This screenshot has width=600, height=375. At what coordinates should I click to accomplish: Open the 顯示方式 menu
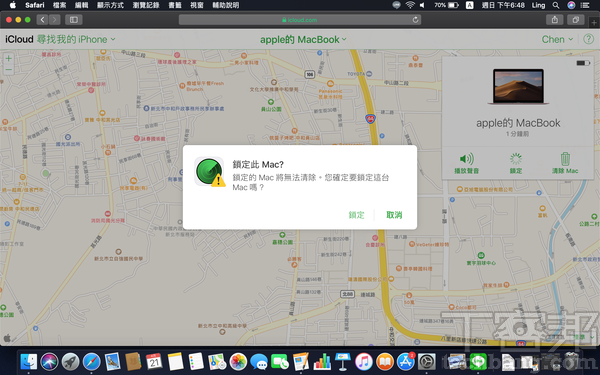[110, 5]
